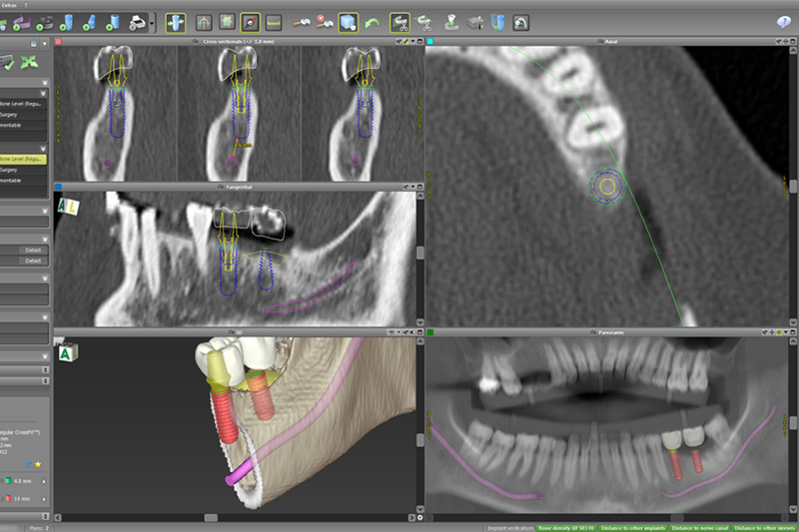Click the green crossed arrows icon

click(x=30, y=63)
